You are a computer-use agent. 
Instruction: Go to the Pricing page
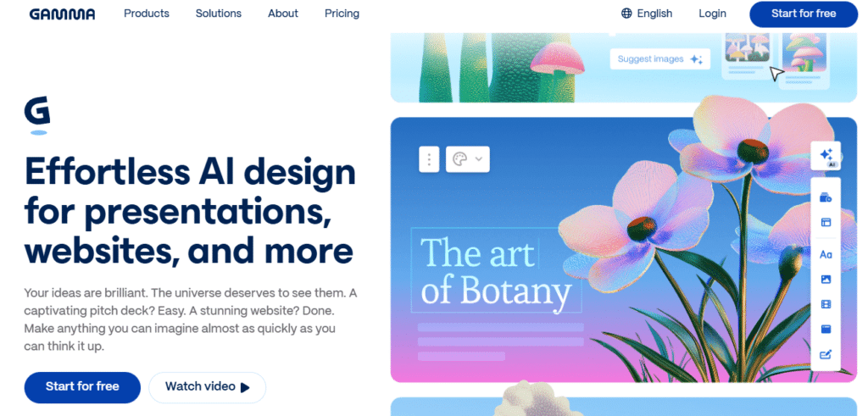coord(342,14)
